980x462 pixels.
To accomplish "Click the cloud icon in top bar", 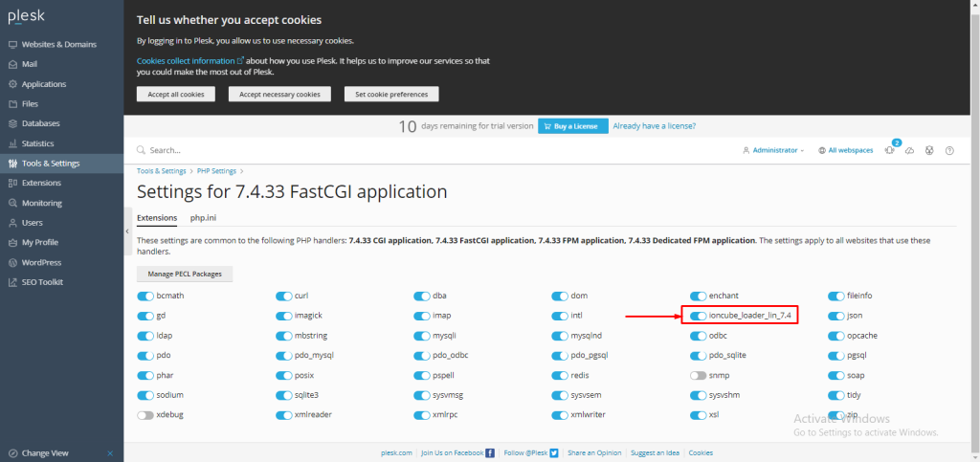I will pos(910,150).
